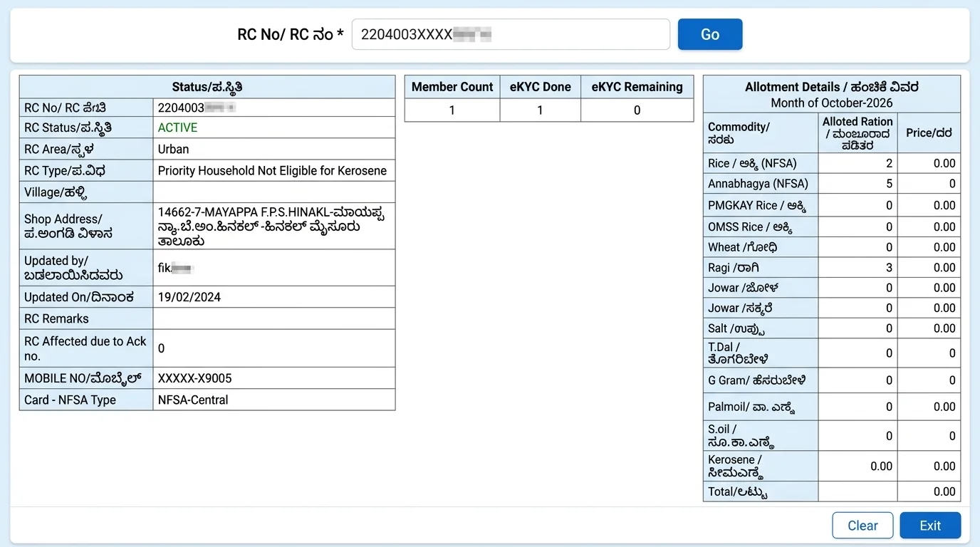Click the Annabhagya (NFSA) commodity label
This screenshot has height=547, width=980.
click(x=758, y=184)
